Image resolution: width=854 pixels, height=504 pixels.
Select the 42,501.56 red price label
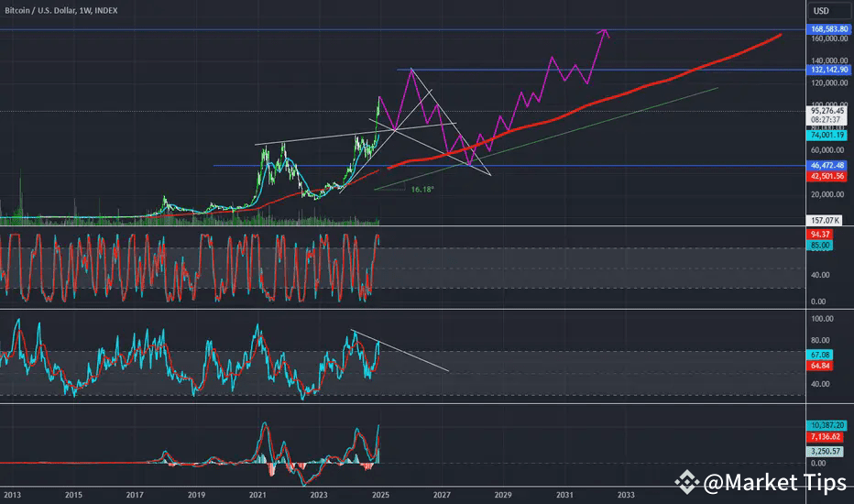[x=827, y=176]
